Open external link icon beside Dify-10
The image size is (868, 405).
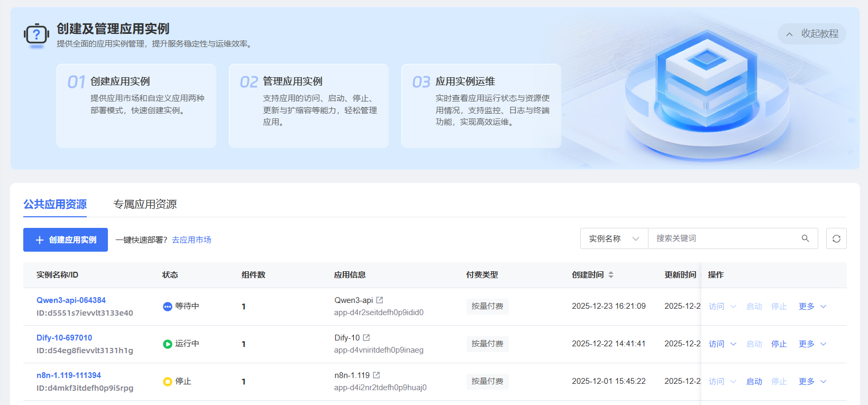pyautogui.click(x=366, y=337)
